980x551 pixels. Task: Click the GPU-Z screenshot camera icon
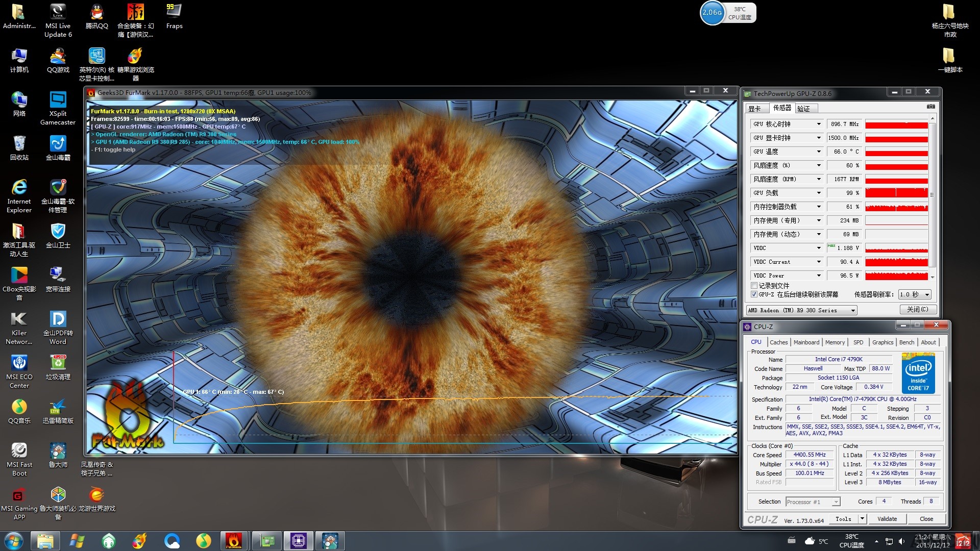click(x=931, y=107)
